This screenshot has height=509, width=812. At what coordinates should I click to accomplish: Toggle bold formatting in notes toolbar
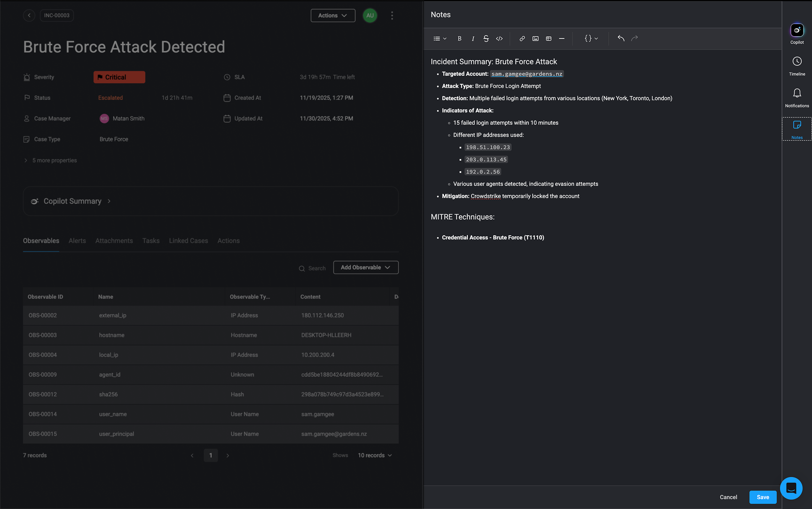click(459, 39)
